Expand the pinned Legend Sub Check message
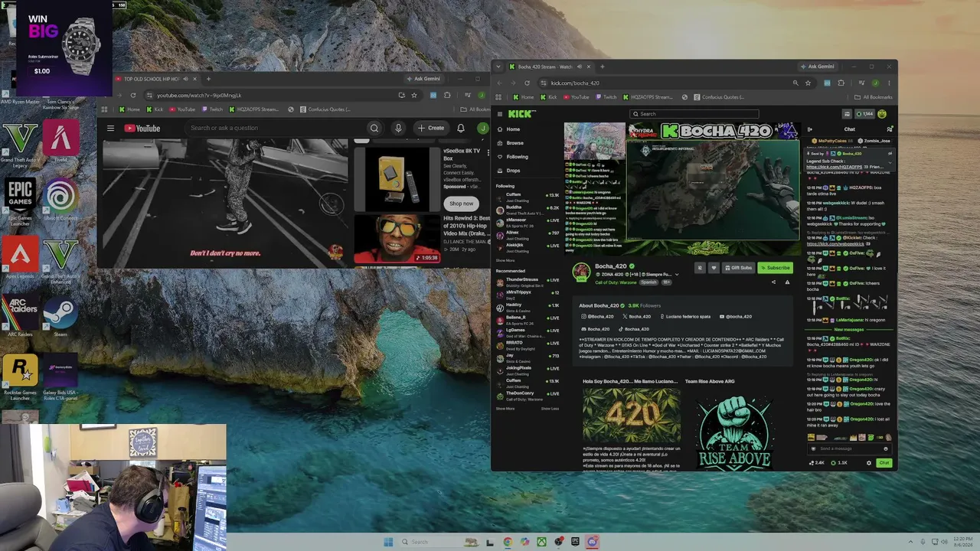Viewport: 980px width, 551px height. tap(890, 161)
